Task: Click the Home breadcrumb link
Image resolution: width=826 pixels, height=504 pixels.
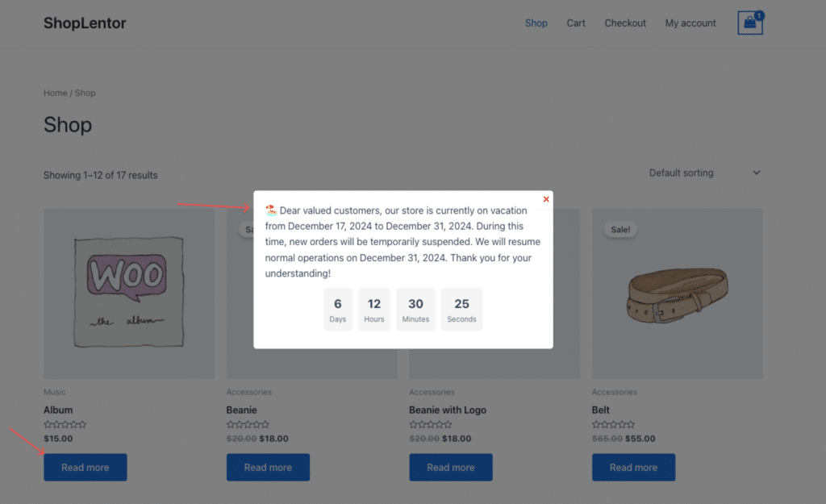Action: pyautogui.click(x=56, y=93)
